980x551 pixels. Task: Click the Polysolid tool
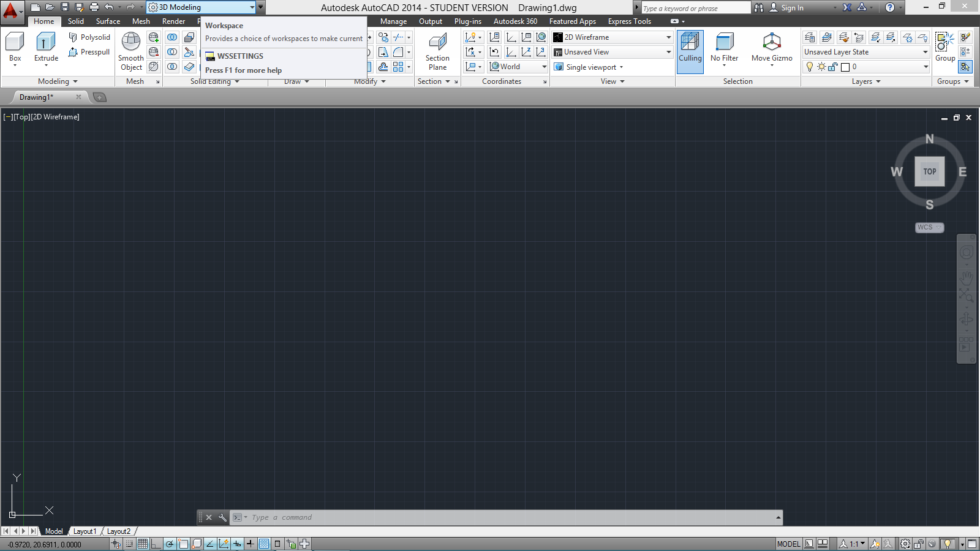(x=89, y=37)
